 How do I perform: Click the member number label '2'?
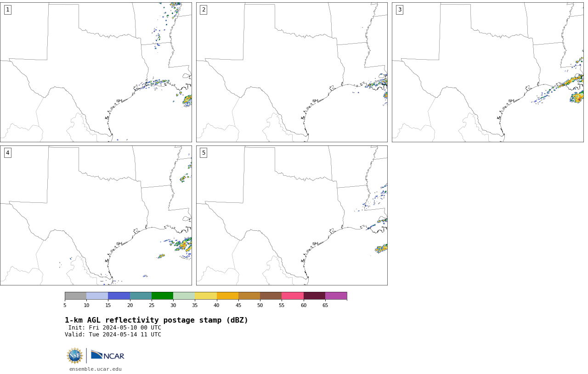204,10
